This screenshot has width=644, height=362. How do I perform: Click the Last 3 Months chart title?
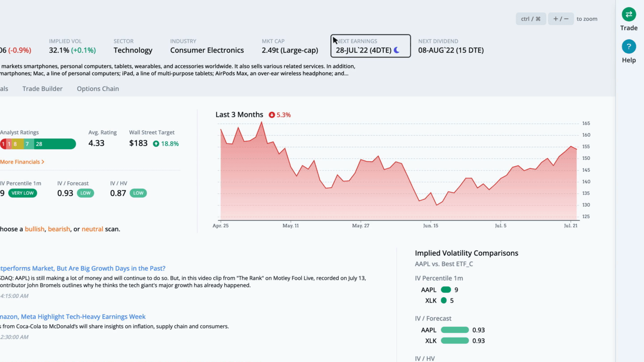[239, 114]
